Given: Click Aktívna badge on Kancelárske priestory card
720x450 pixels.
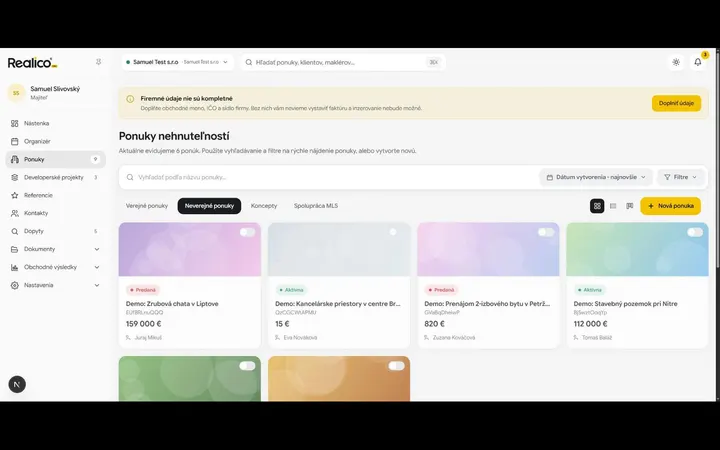Looking at the screenshot, I should click(292, 290).
